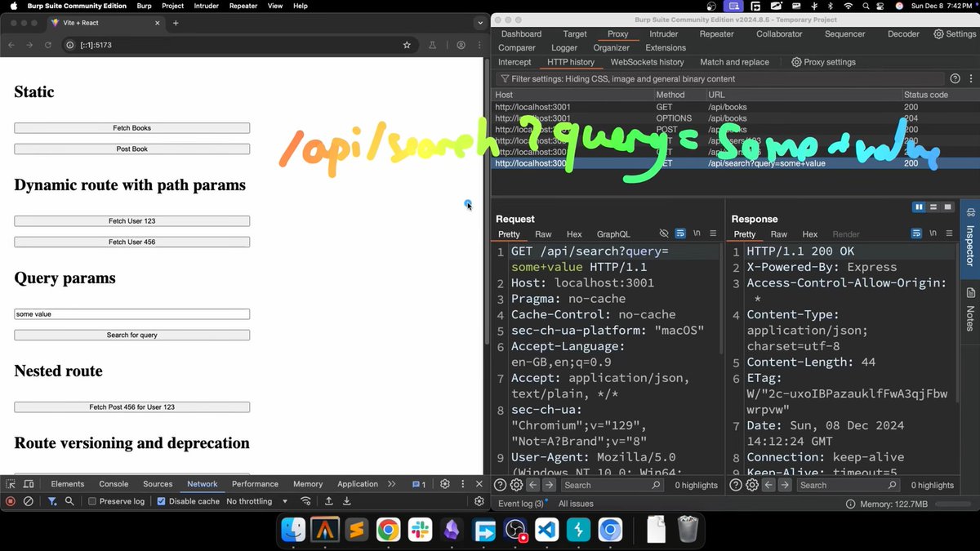This screenshot has width=980, height=551.
Task: Click Fetch Post 456 for User 123 button
Action: click(x=132, y=407)
